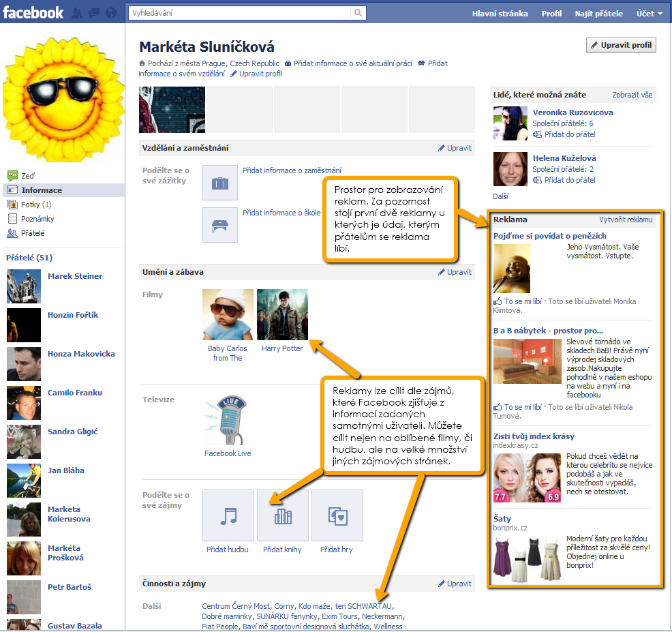Open the Baby Carlos movie thumbnail
Image resolution: width=672 pixels, height=632 pixels.
pyautogui.click(x=228, y=314)
